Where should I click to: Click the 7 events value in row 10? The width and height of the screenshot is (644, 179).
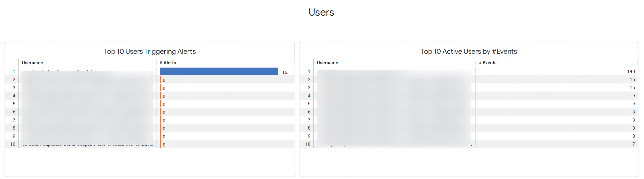coord(633,144)
